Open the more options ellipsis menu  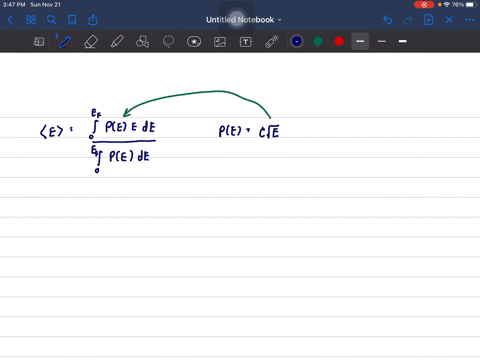[469, 20]
